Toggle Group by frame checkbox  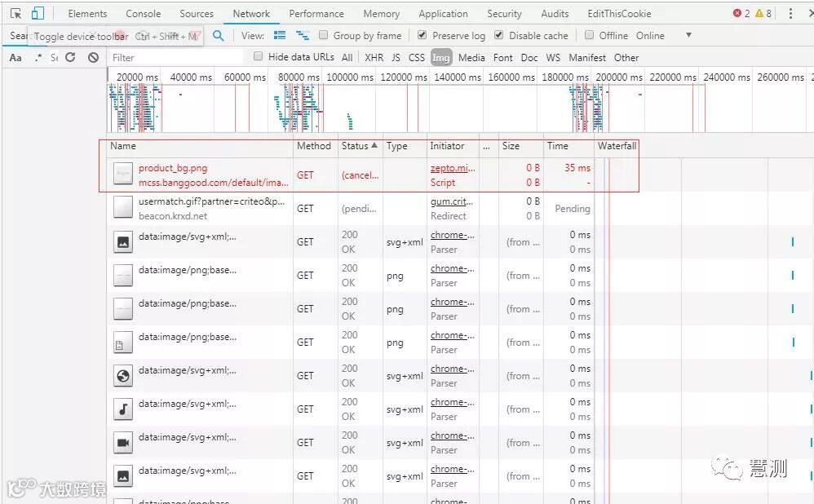(324, 35)
